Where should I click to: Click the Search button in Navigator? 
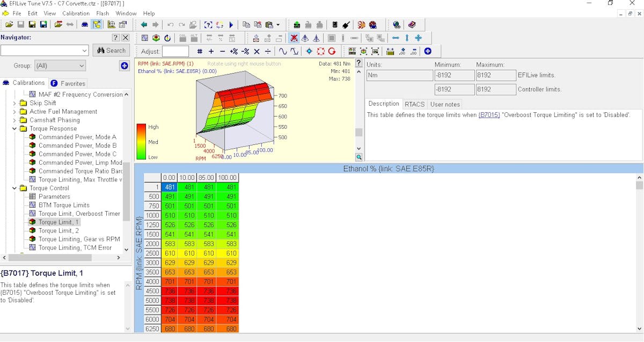click(111, 50)
